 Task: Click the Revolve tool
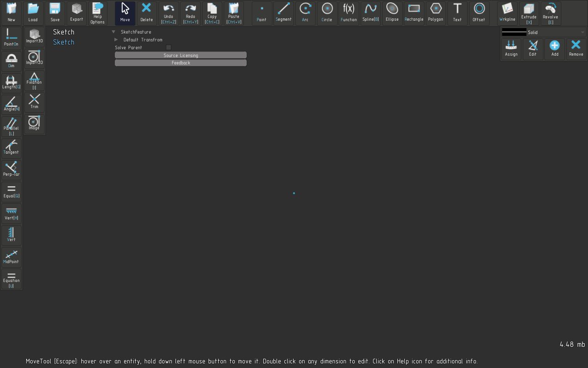coord(550,13)
